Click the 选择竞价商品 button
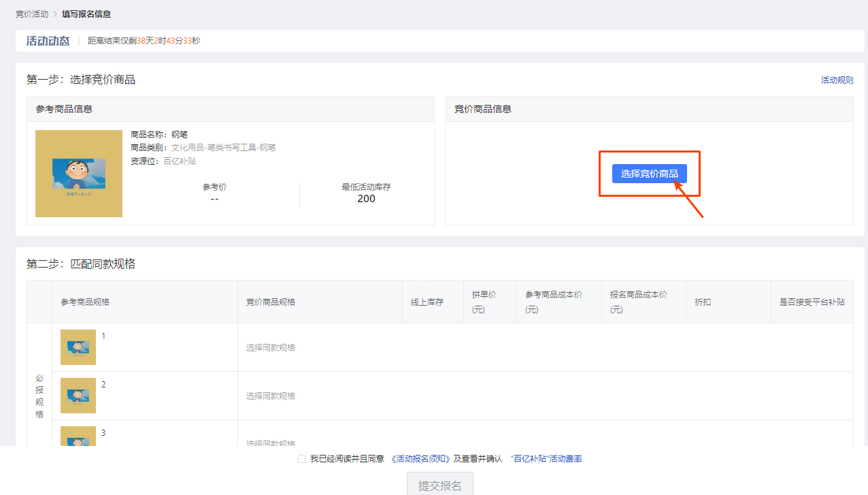 (x=649, y=174)
